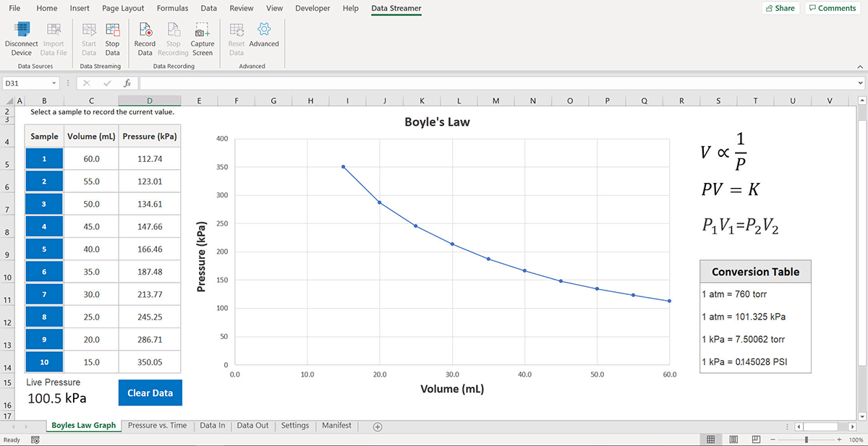This screenshot has width=868, height=446.
Task: Switch to Page Layout view in status bar
Action: point(733,439)
